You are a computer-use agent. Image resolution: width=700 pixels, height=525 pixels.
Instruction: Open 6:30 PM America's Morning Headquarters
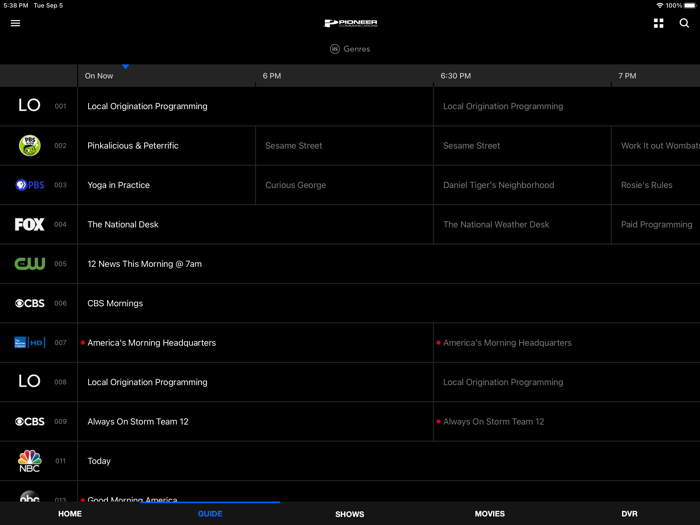pyautogui.click(x=567, y=343)
